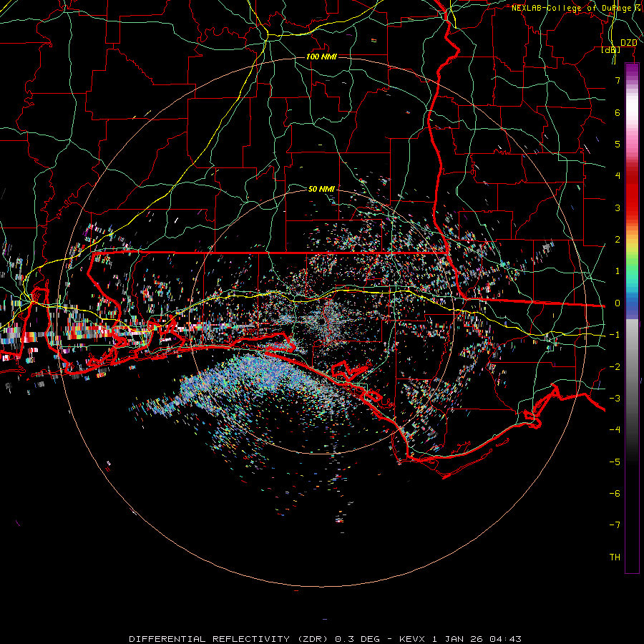Image resolution: width=644 pixels, height=644 pixels.
Task: Click the "0.3 DEG" elevation text
Action: [357, 639]
